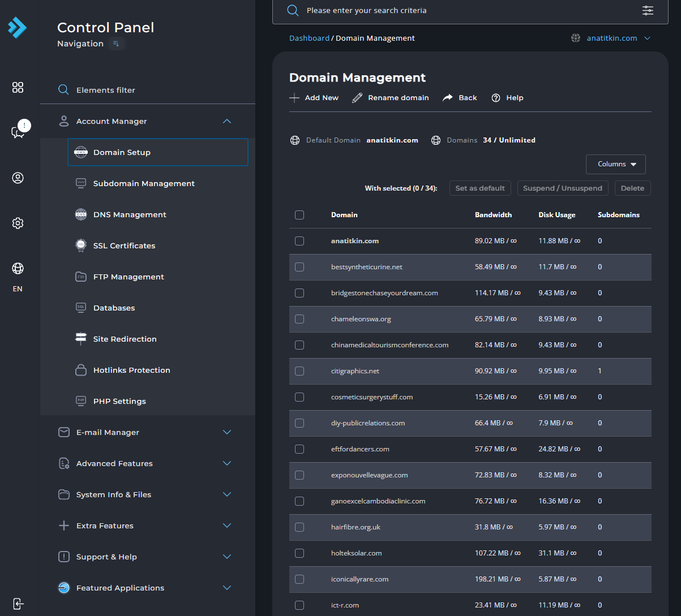This screenshot has width=681, height=616.
Task: Open the dashboard grid icon in left rail
Action: 18,87
